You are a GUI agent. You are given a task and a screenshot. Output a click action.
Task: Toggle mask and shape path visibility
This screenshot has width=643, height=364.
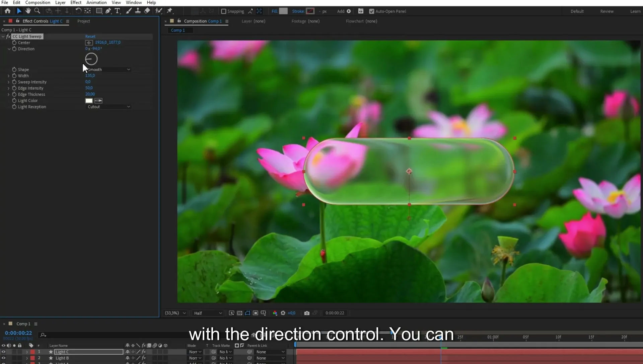click(247, 313)
